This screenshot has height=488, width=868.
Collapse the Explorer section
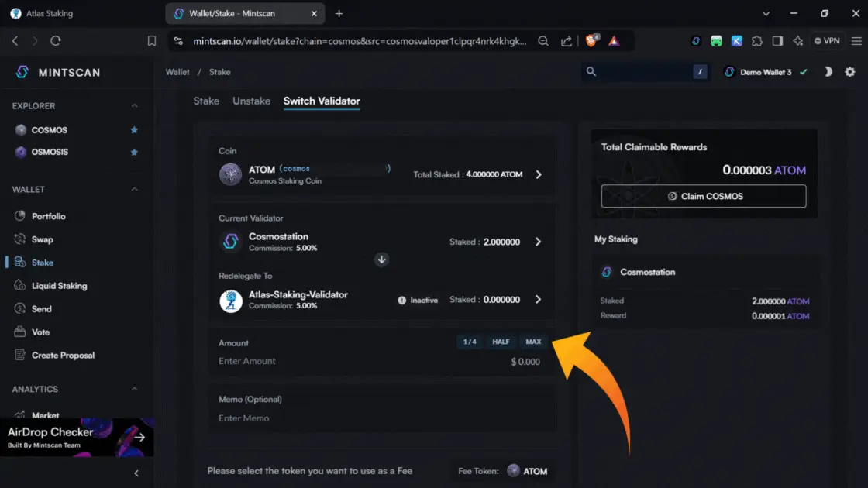coord(134,106)
